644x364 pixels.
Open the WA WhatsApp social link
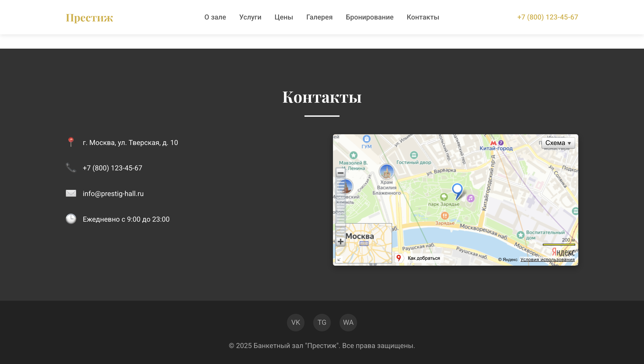tap(348, 323)
